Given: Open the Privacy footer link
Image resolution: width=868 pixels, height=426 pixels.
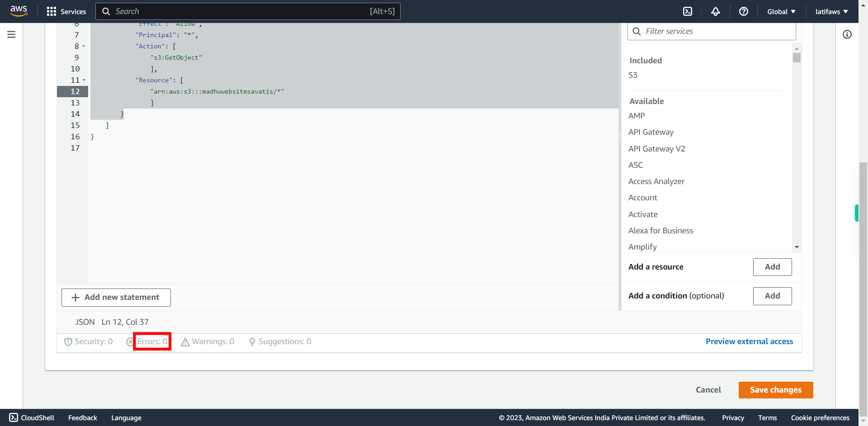Looking at the screenshot, I should click(733, 418).
